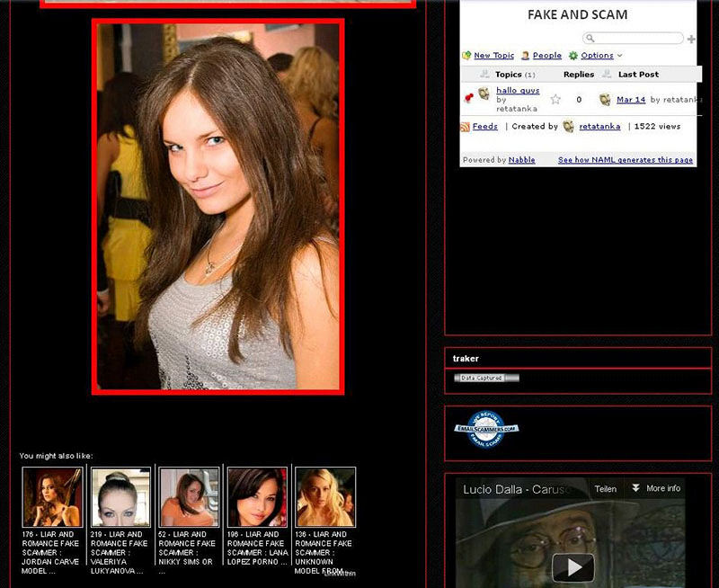Click the Replies column header
The image size is (719, 588).
(x=579, y=75)
